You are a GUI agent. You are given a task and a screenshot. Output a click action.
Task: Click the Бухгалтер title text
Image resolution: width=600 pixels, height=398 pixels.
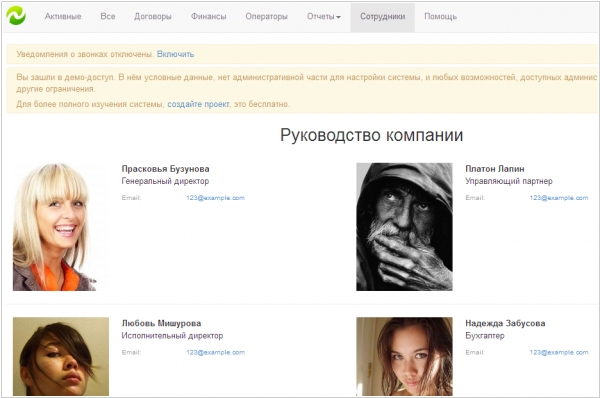(x=485, y=336)
